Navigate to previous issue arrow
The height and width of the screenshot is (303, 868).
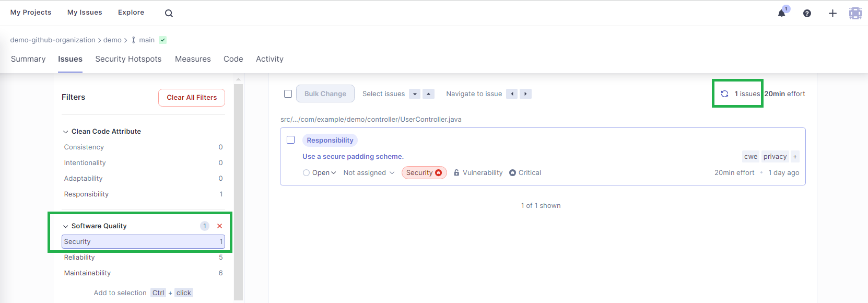click(512, 94)
